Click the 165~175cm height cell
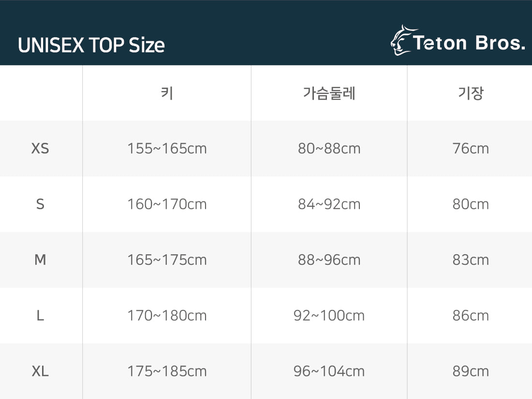 [x=167, y=260]
